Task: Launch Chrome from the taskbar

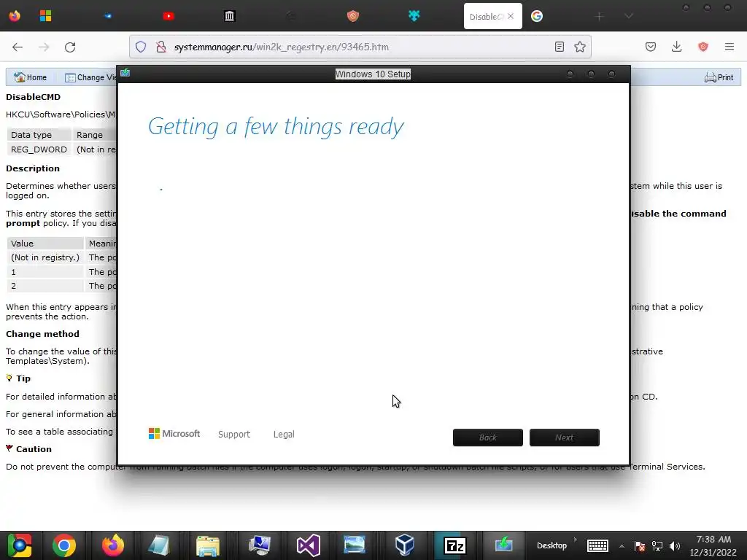Action: click(64, 545)
